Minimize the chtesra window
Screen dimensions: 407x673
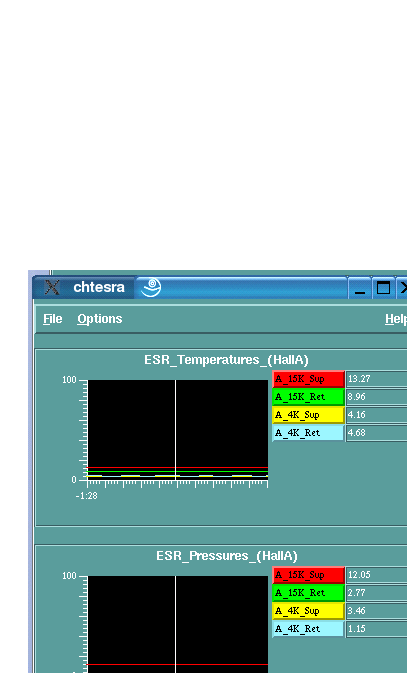[x=360, y=288]
